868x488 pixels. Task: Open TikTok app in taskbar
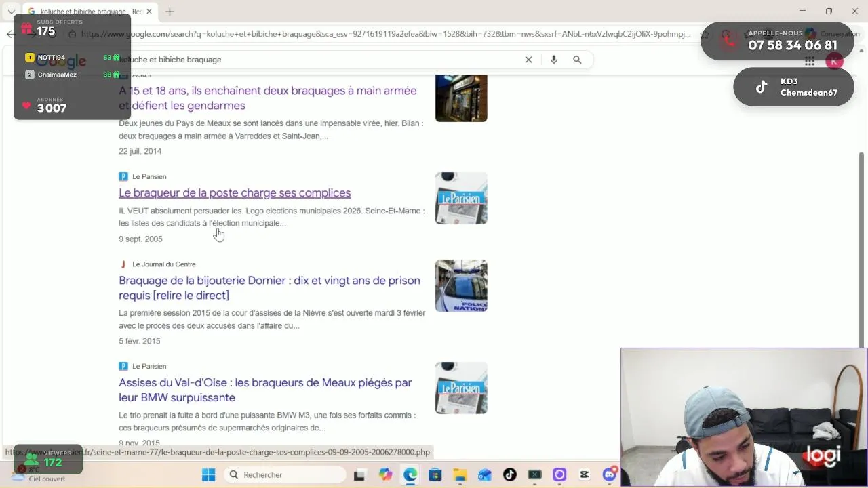coord(509,474)
